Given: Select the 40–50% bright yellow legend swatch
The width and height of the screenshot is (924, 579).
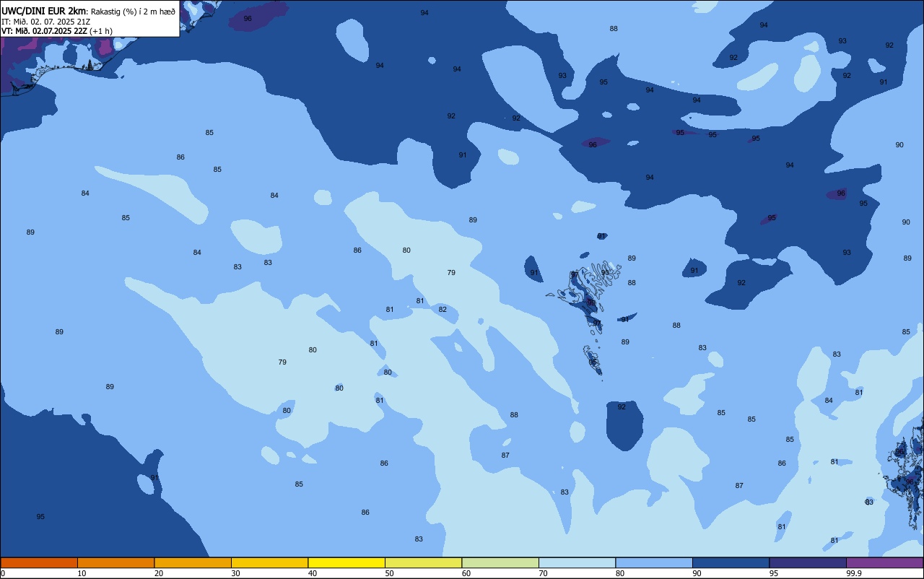Looking at the screenshot, I should coord(346,562).
